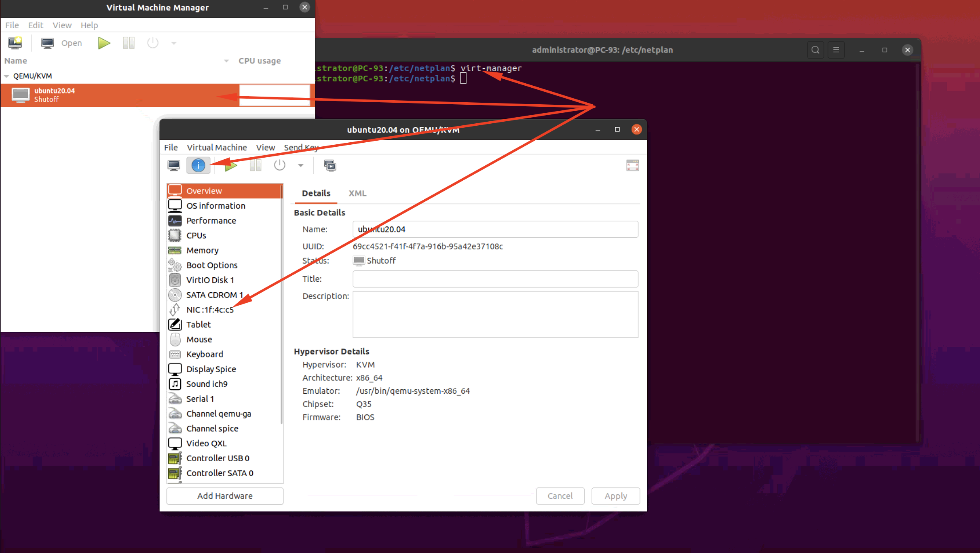980x553 pixels.
Task: Click the new virtual machine icon in Virtual Machine Manager
Action: coord(15,43)
